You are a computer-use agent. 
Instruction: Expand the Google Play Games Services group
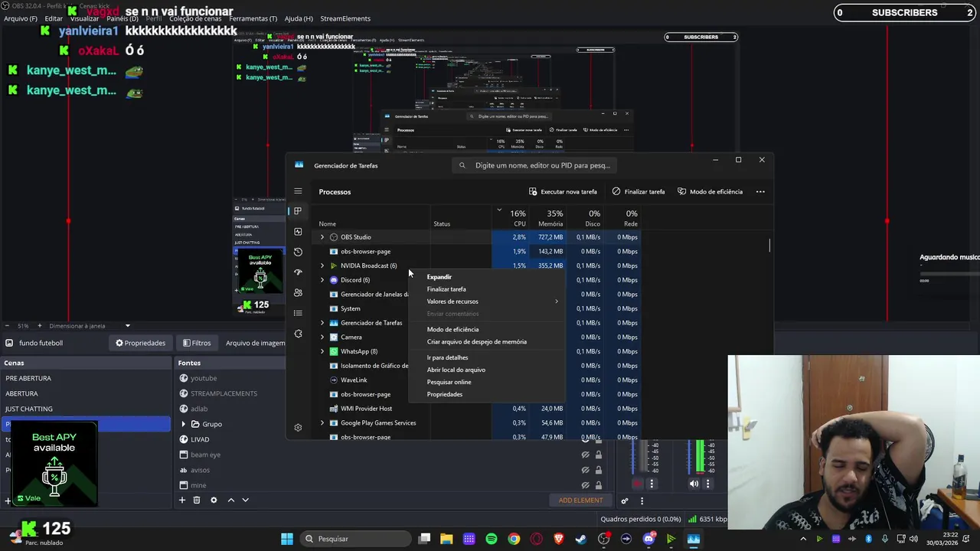(322, 422)
